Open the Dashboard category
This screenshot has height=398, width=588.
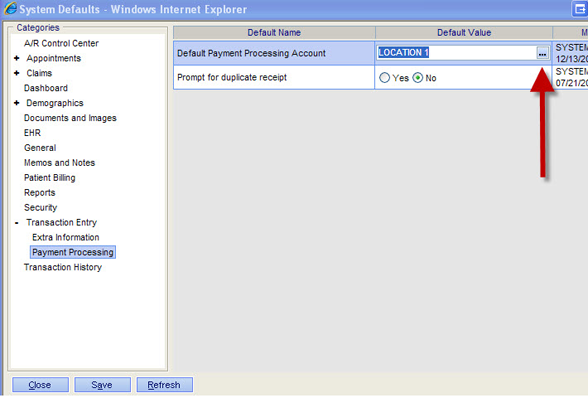pyautogui.click(x=46, y=88)
